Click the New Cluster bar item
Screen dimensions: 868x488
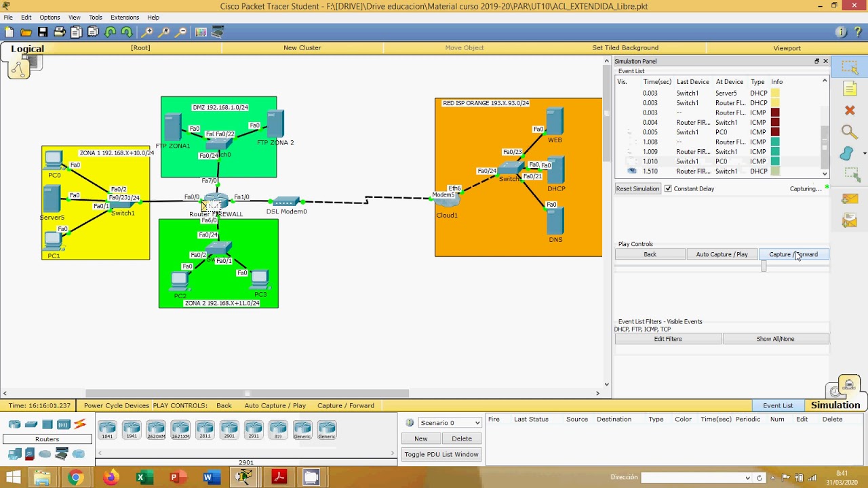point(302,48)
